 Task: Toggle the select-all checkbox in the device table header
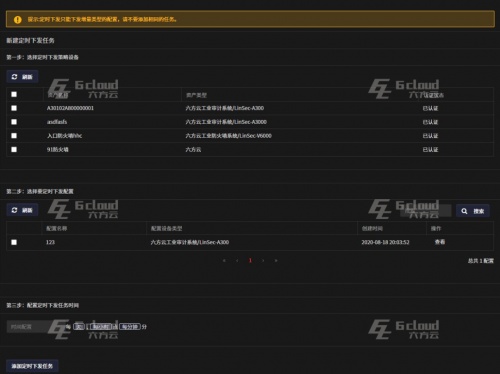(14, 94)
